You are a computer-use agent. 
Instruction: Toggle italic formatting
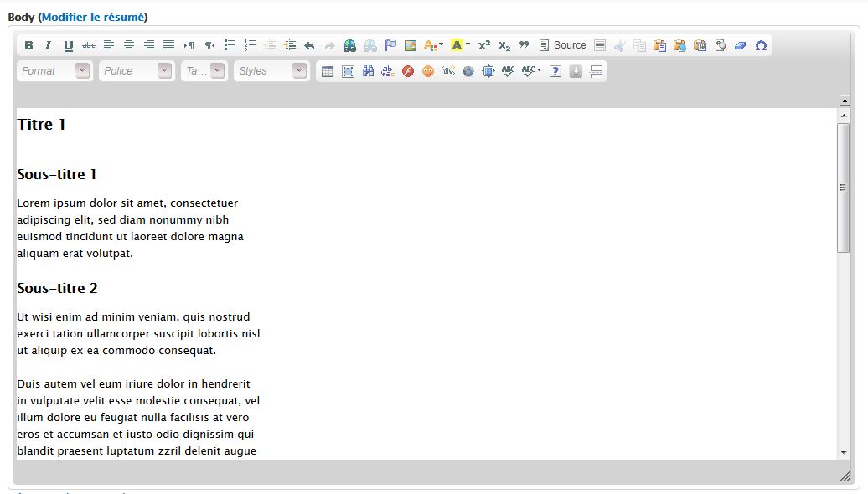click(x=48, y=45)
